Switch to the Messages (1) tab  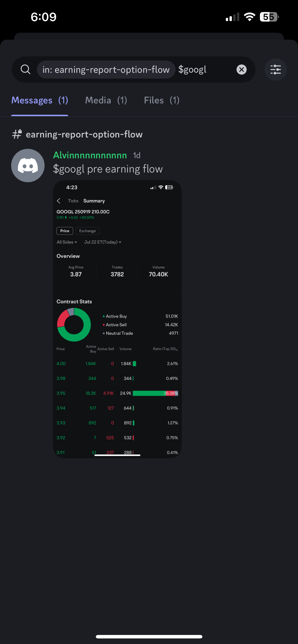point(40,100)
